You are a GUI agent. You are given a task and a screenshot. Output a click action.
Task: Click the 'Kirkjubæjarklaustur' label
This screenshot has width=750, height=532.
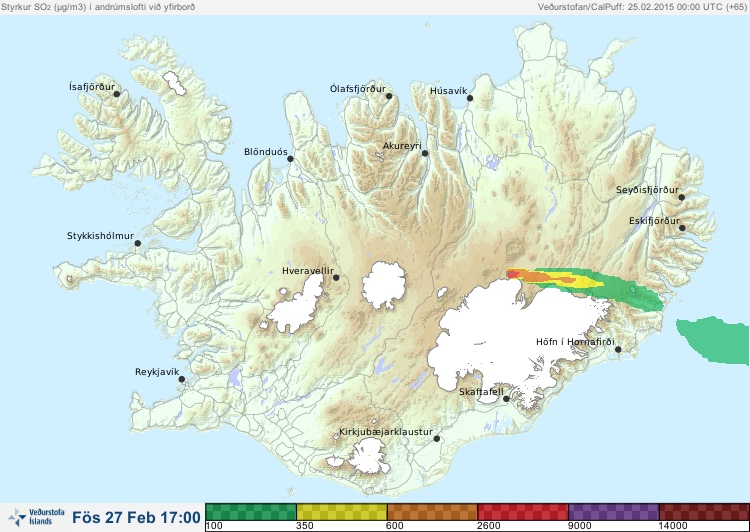tap(386, 432)
